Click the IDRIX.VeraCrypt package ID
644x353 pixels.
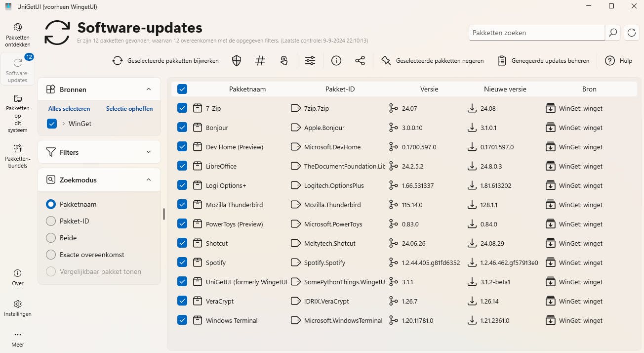[x=326, y=301]
